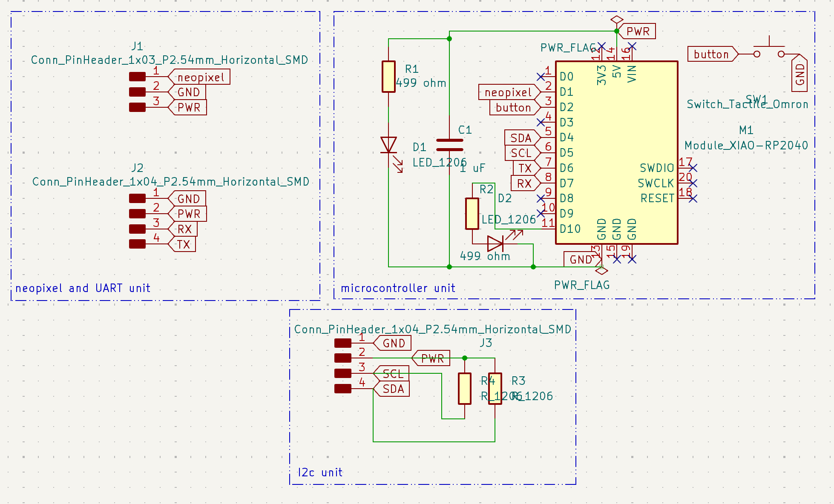Image resolution: width=834 pixels, height=504 pixels.
Task: Click the no-connect flag on pin D0
Action: (541, 77)
